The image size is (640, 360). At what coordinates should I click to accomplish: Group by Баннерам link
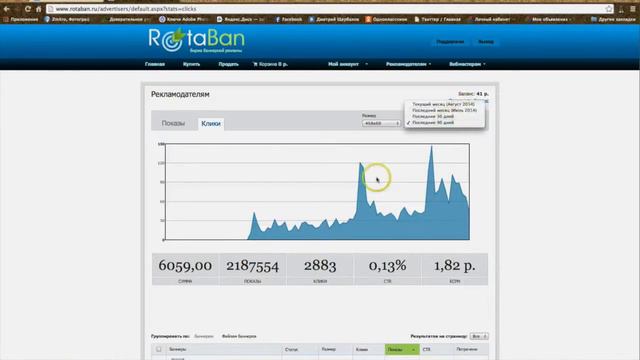tap(204, 336)
